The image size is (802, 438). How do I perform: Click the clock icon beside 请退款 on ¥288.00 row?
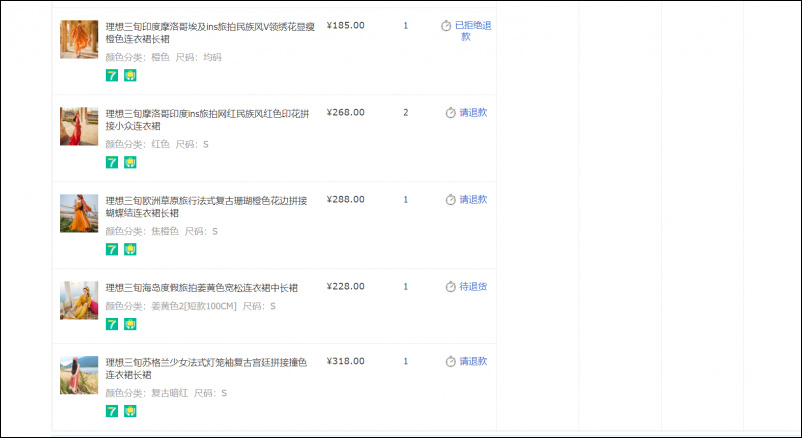(450, 200)
